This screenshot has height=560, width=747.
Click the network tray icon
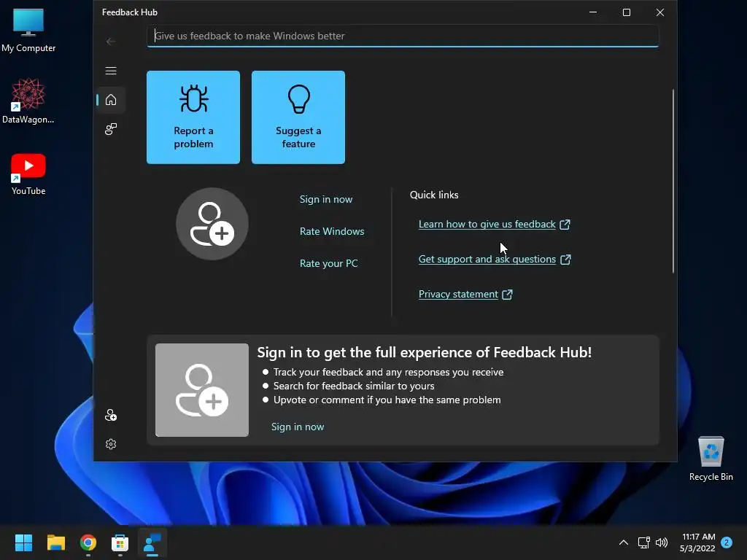coord(643,542)
